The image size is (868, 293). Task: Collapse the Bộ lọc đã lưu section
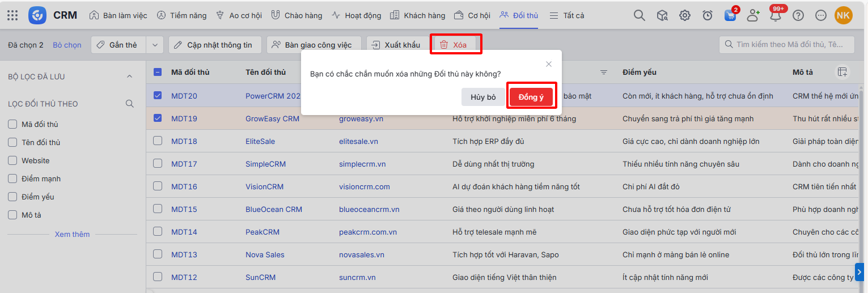pyautogui.click(x=129, y=77)
